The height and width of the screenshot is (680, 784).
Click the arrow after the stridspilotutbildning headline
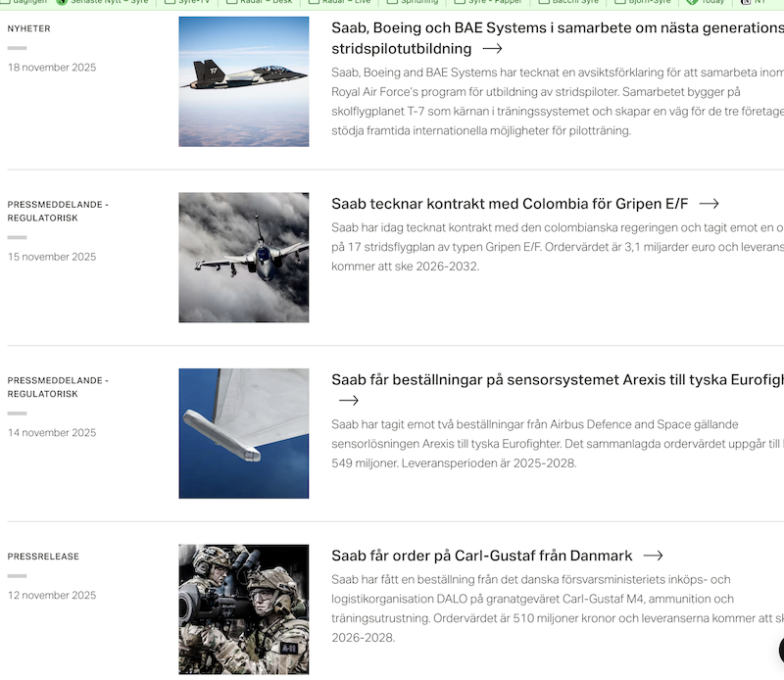coord(492,48)
